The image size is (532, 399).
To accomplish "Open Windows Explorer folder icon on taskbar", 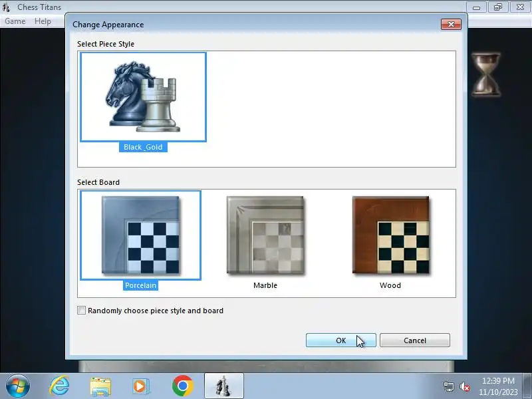I will 100,386.
